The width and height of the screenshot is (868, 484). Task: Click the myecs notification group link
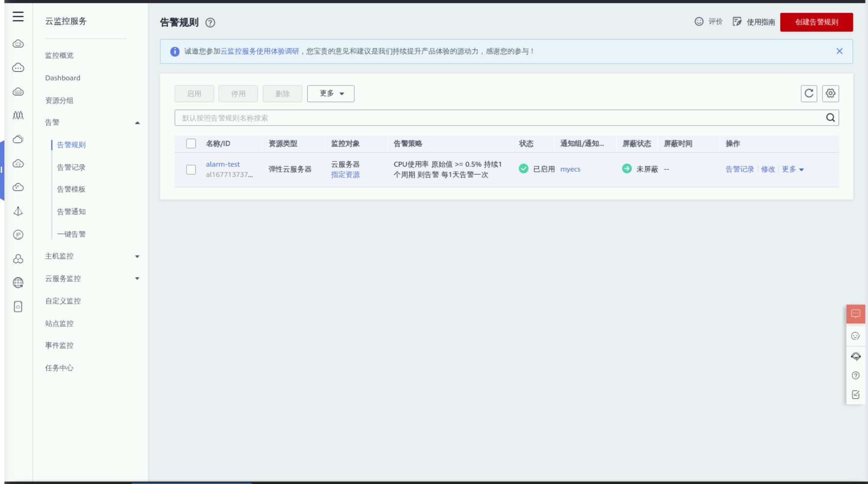570,169
